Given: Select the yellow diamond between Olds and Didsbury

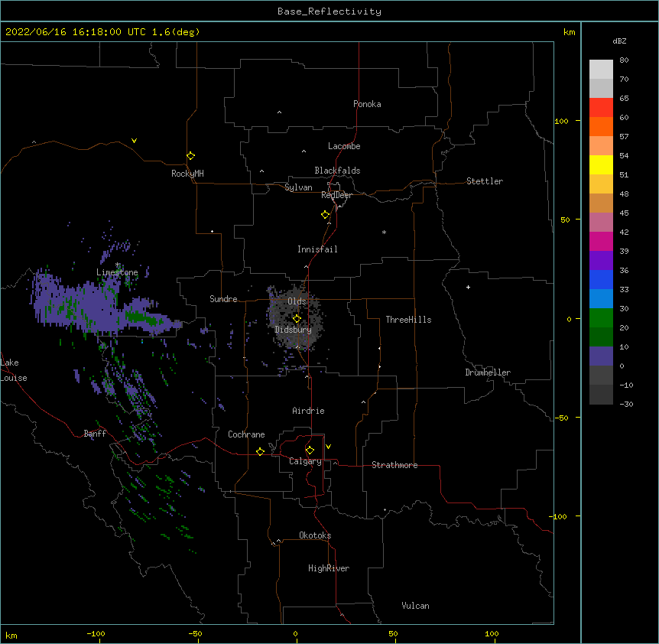Looking at the screenshot, I should click(x=297, y=319).
